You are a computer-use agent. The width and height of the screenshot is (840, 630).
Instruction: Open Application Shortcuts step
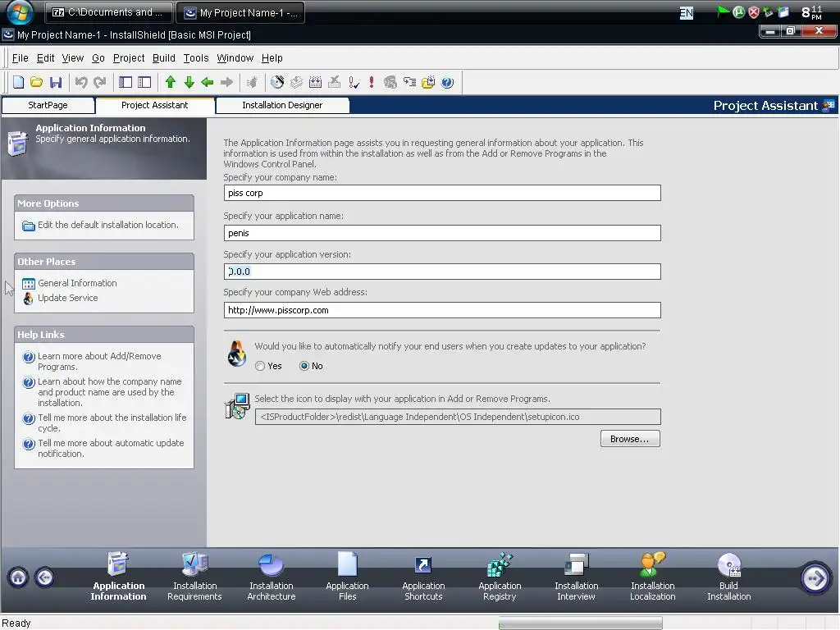[x=423, y=577]
